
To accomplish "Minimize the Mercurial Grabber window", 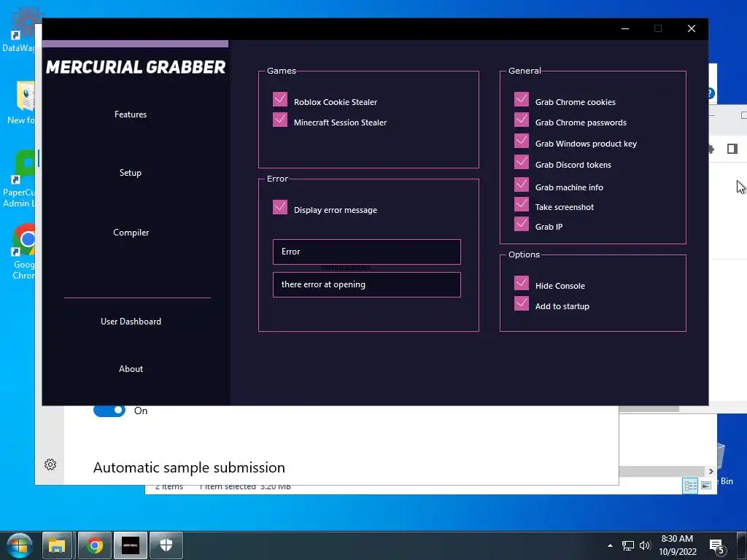I will tap(625, 28).
